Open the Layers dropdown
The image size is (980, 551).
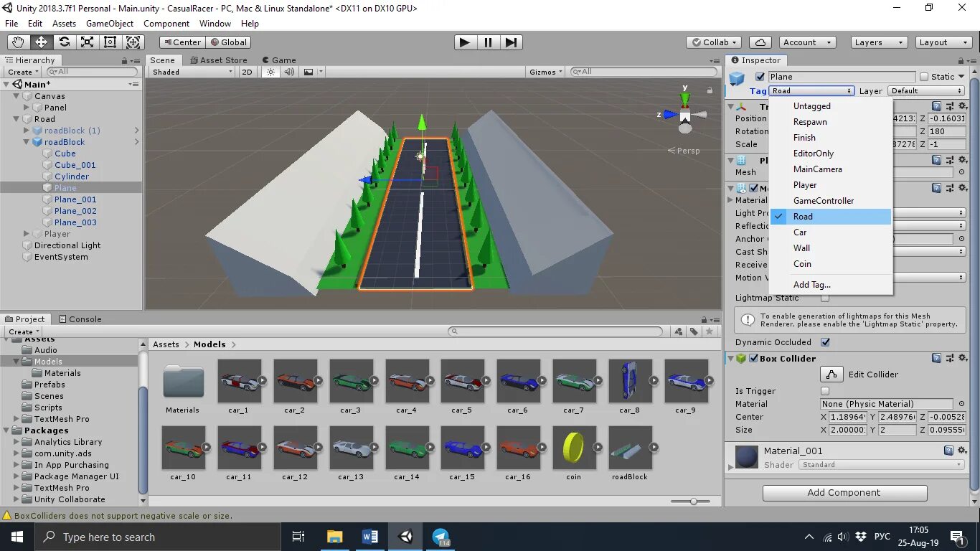pyautogui.click(x=878, y=42)
